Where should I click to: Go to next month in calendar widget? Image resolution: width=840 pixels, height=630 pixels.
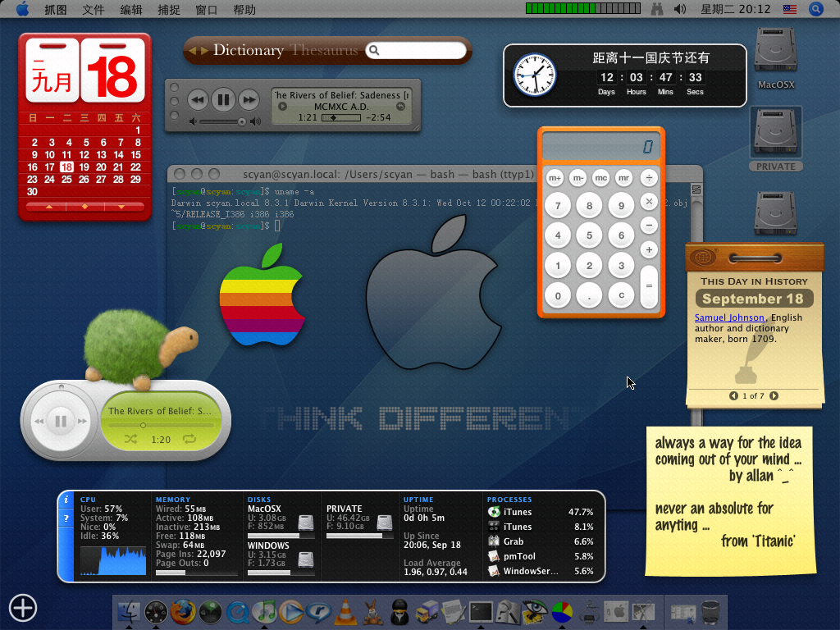121,207
